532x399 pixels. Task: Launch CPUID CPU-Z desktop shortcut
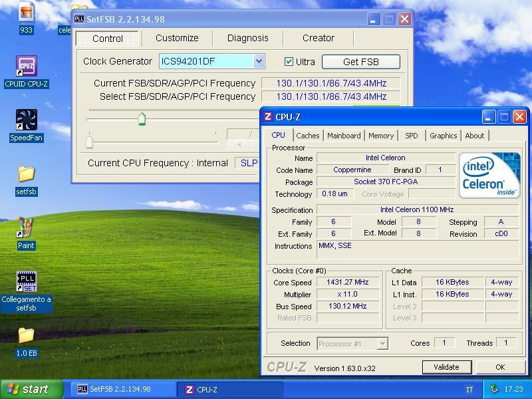click(x=26, y=72)
